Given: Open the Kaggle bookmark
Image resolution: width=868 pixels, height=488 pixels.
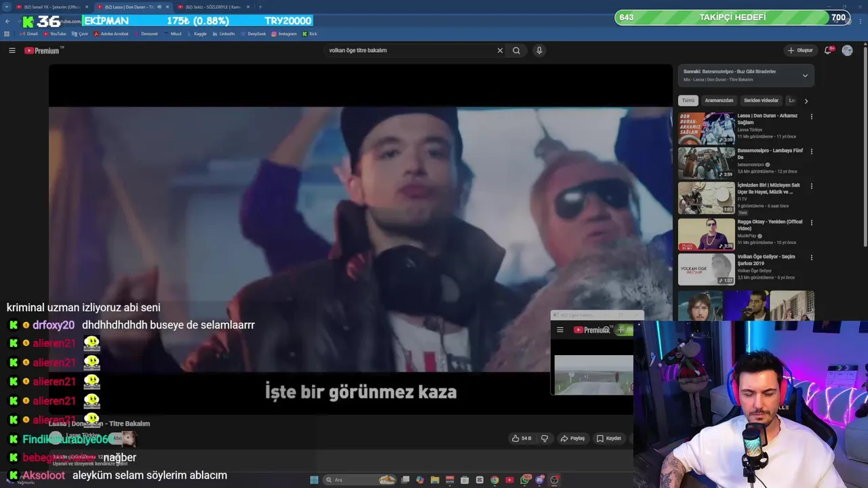Looking at the screenshot, I should coord(196,33).
